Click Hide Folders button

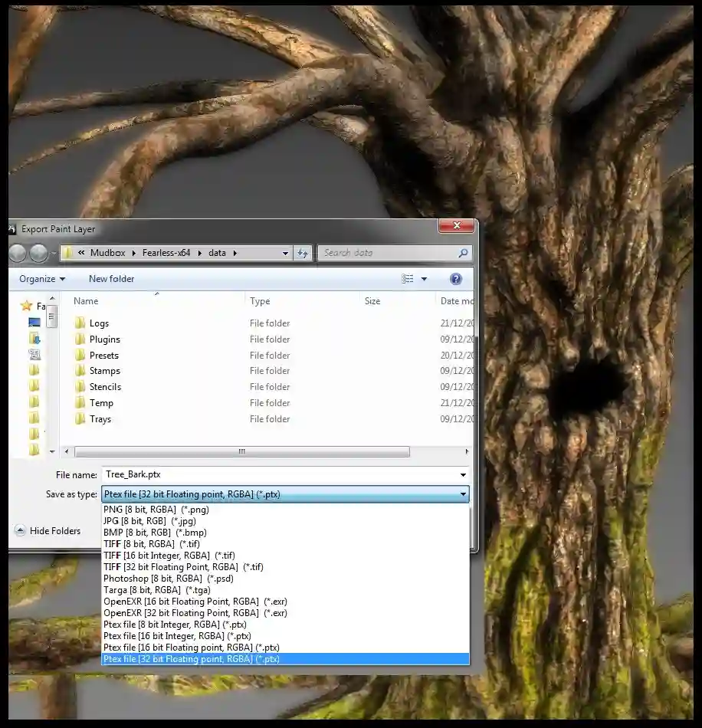click(x=48, y=531)
